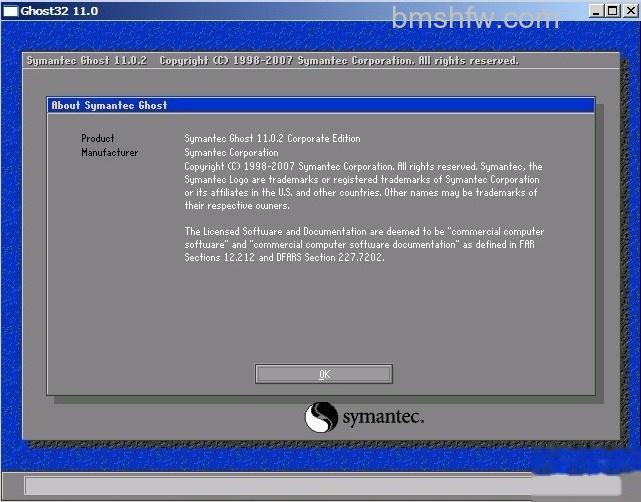Click the "Manufacturer" label
This screenshot has width=641, height=502.
(110, 152)
